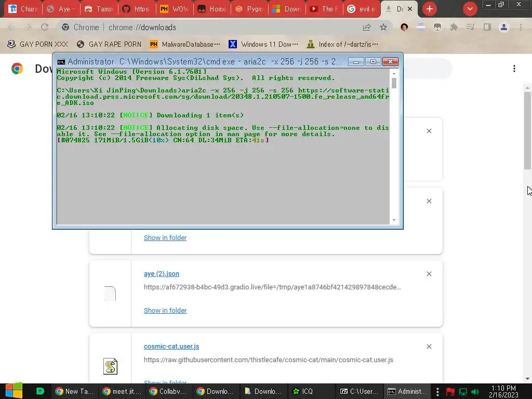Switch to the YouTube 'The F' tab
Viewport: 532px width, 399px height.
click(x=324, y=9)
